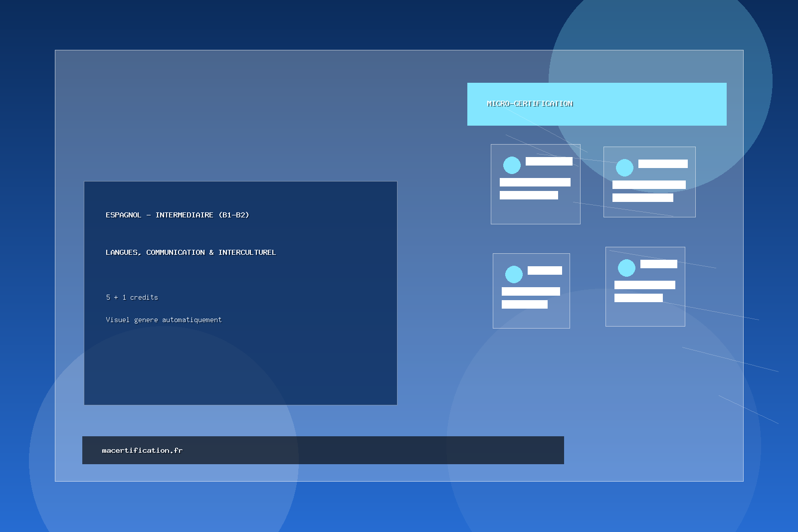This screenshot has height=532, width=798.
Task: Click the "Visuel genere automatiquement" caption
Action: tap(164, 320)
